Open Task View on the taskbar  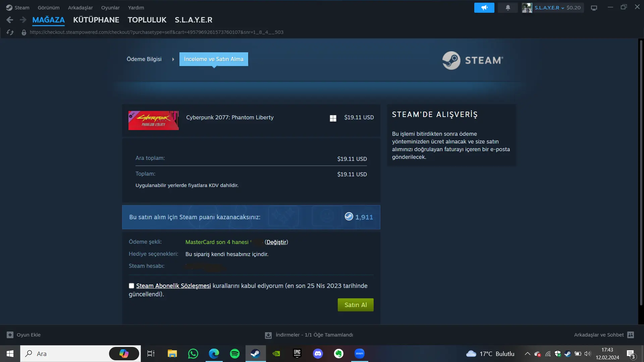(151, 354)
